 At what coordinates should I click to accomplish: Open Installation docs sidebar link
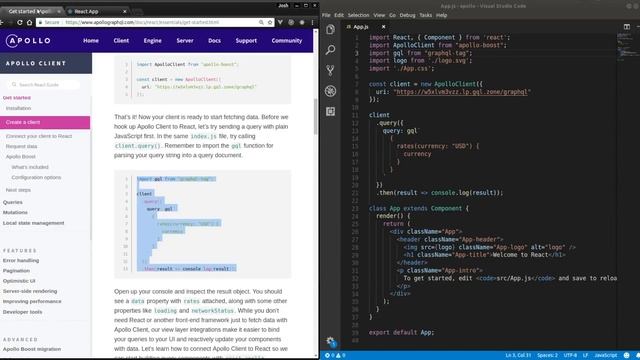pos(18,108)
